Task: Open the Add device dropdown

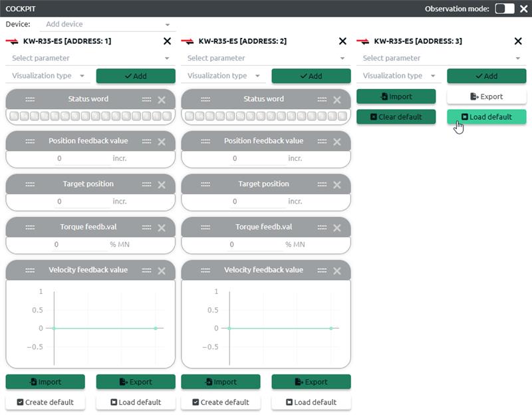Action: 106,25
